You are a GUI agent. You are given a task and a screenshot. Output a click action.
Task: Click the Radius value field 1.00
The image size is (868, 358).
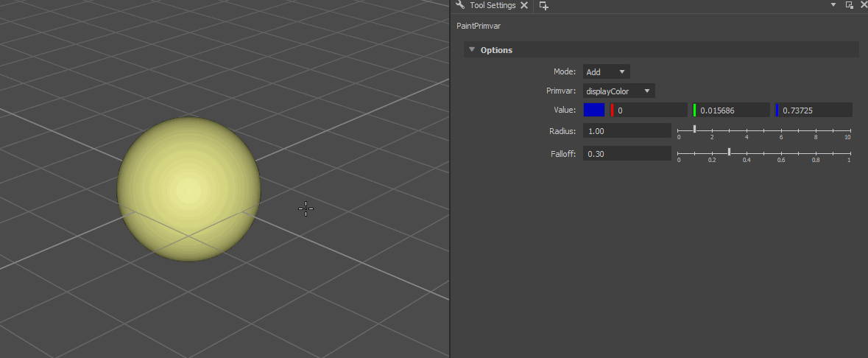tap(627, 131)
